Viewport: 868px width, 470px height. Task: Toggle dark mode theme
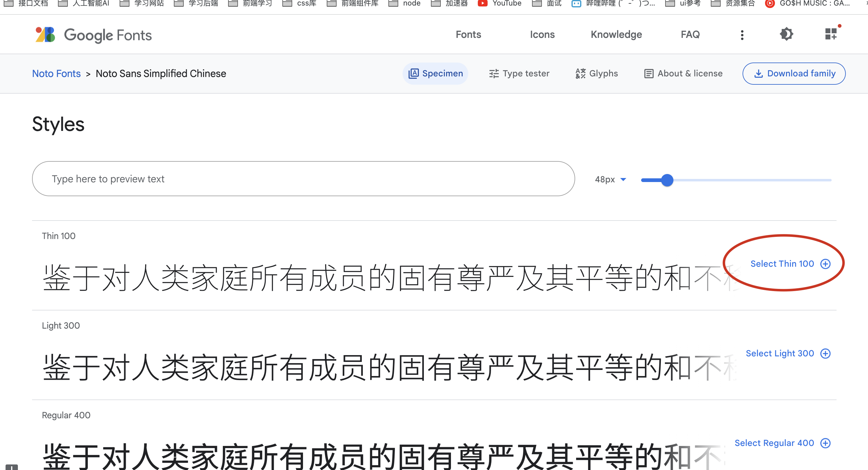tap(786, 34)
